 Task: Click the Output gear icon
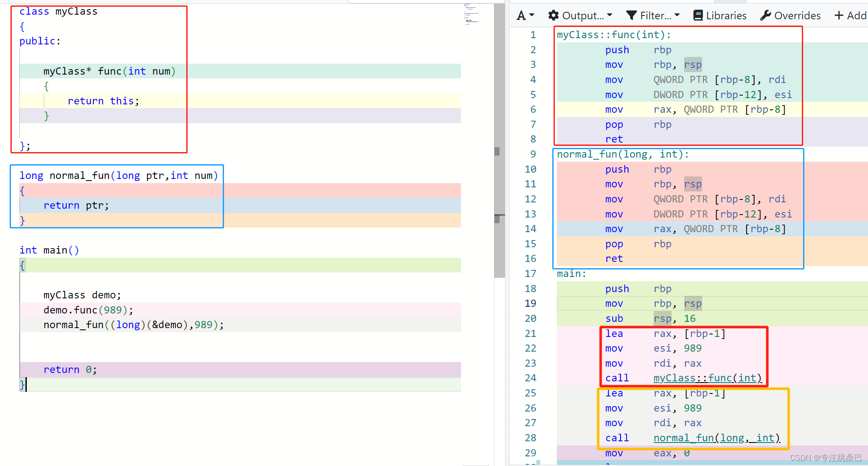tap(554, 16)
